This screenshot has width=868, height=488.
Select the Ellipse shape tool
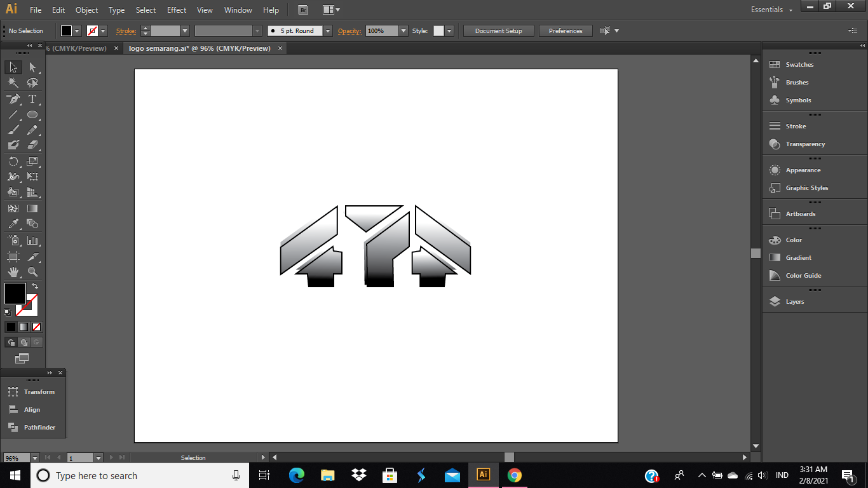click(32, 114)
